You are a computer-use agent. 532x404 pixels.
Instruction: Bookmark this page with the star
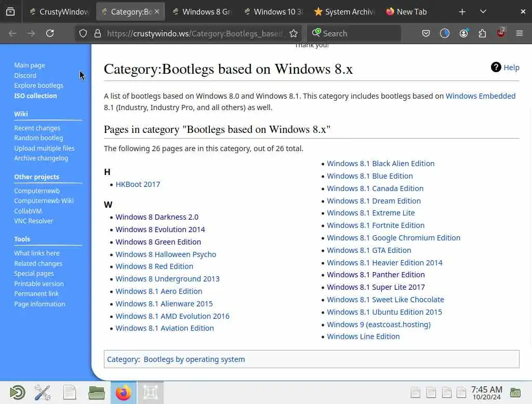[x=294, y=33]
